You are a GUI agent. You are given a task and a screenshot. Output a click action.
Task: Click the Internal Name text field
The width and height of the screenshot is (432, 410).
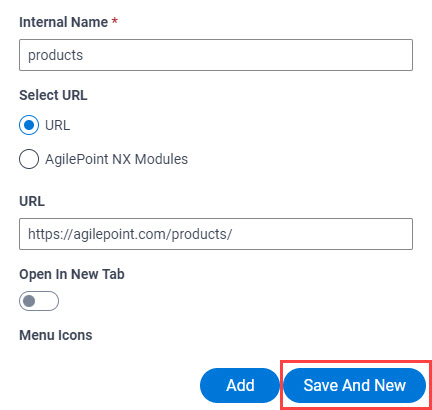coord(216,55)
